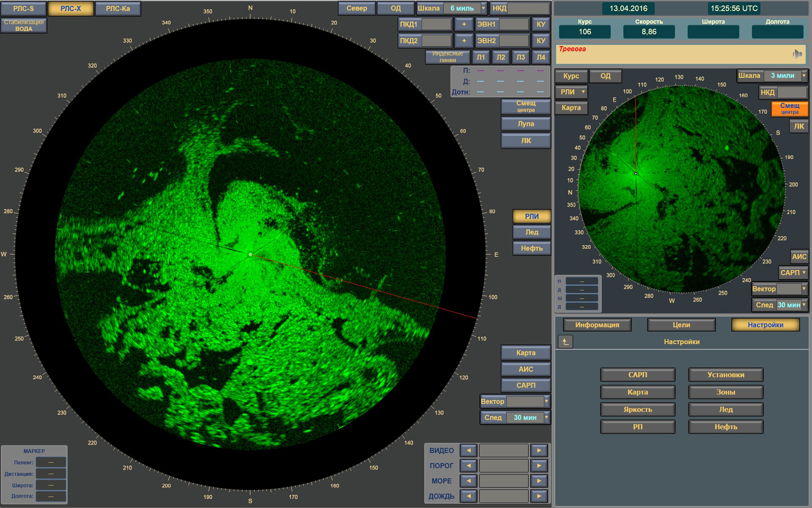The image size is (812, 508).
Task: Click КУ button next to ЭВН2
Action: tap(541, 41)
